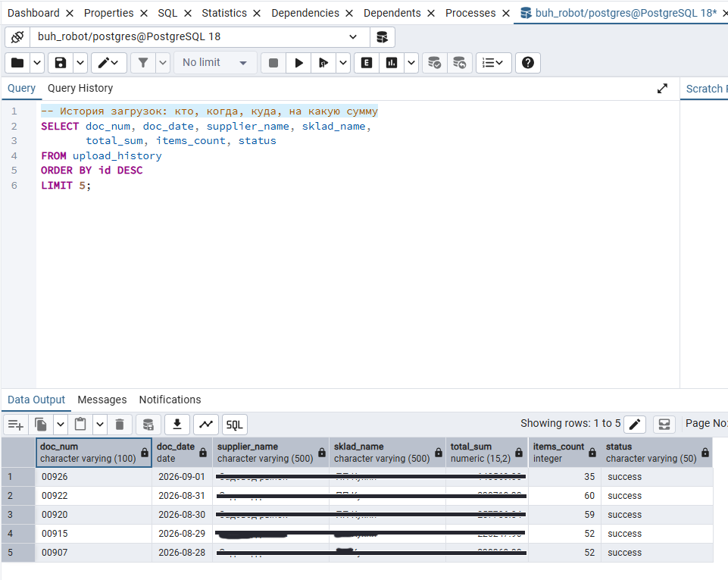728x580 pixels.
Task: Click the Commit transaction icon
Action: pos(434,63)
